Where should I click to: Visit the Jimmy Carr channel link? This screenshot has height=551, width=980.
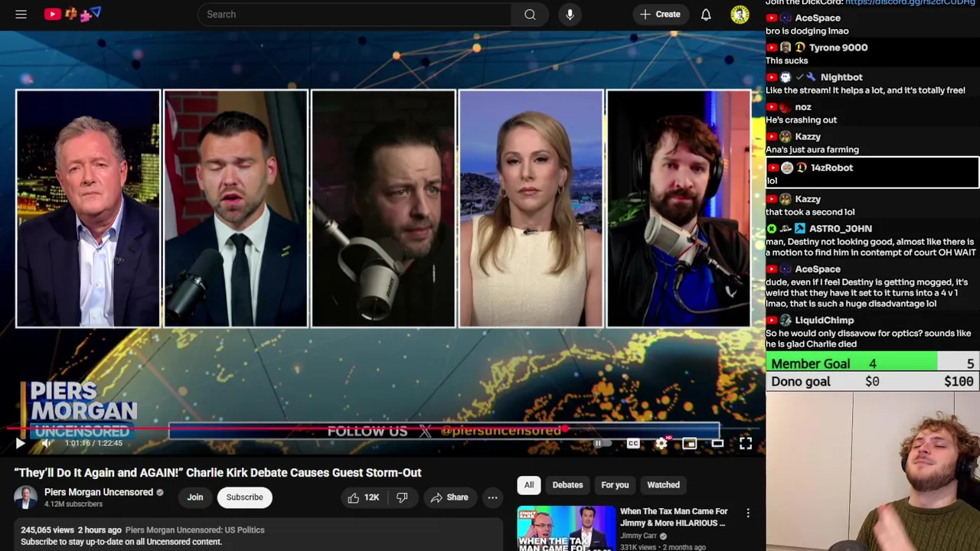tap(639, 536)
